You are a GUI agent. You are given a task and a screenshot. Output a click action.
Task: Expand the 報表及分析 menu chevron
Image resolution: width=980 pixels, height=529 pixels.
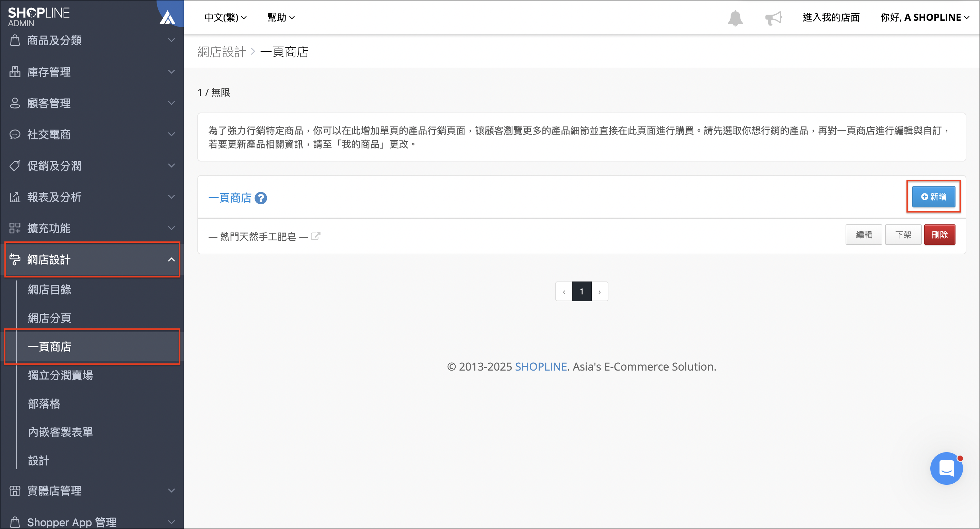coord(171,197)
